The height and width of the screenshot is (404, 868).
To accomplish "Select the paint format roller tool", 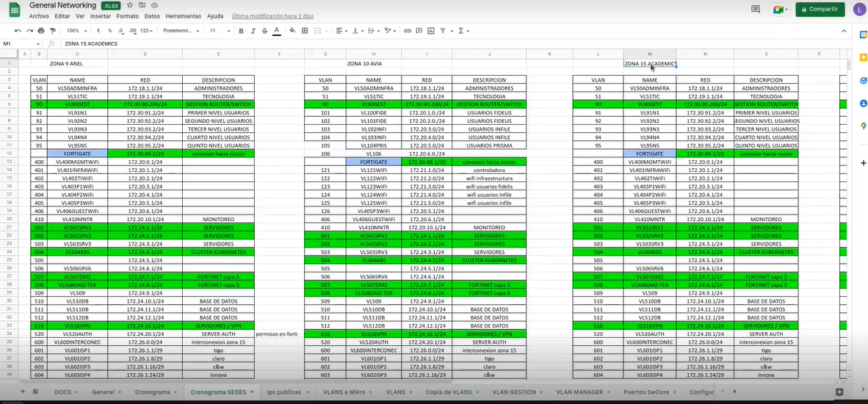I will (x=52, y=31).
